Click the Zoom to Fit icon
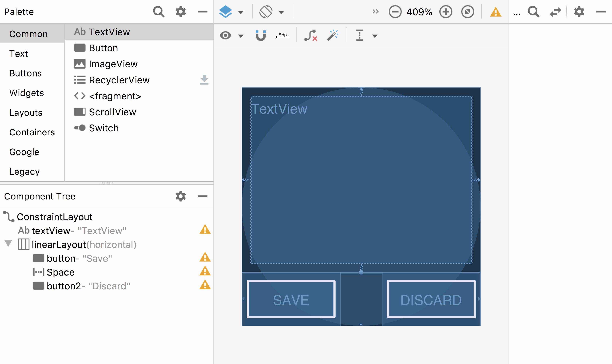 pos(467,12)
